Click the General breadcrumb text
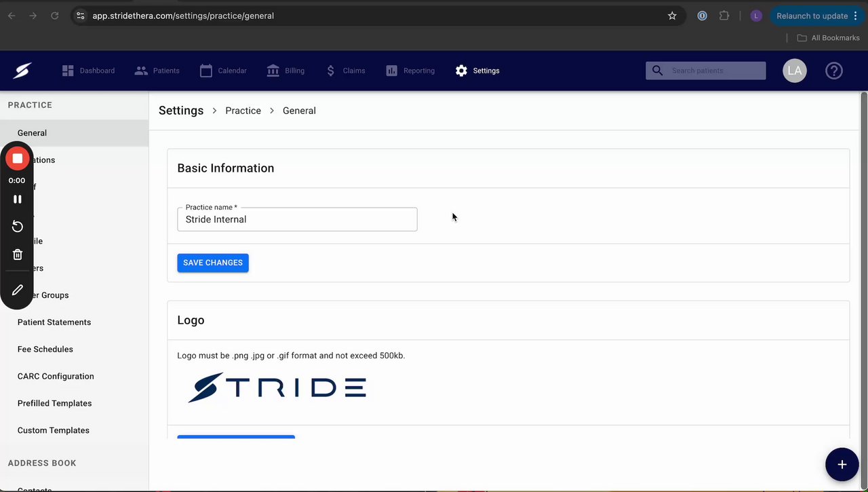This screenshot has width=868, height=492. 299,111
